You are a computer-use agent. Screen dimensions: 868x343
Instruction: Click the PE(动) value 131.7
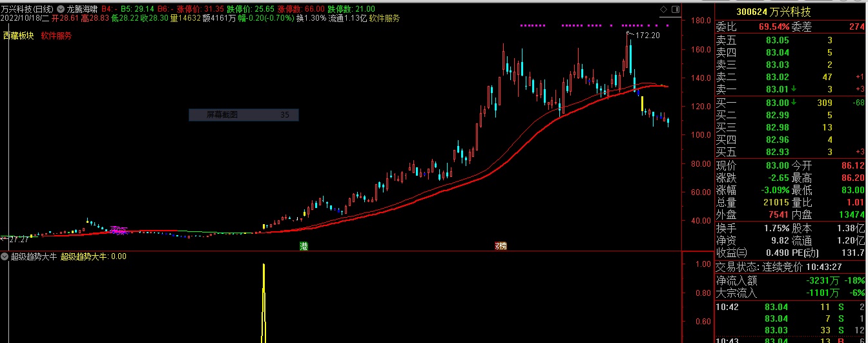853,253
